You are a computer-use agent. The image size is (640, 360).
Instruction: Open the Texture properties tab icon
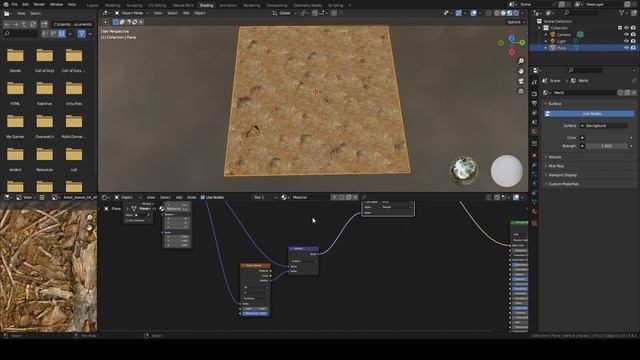(534, 223)
